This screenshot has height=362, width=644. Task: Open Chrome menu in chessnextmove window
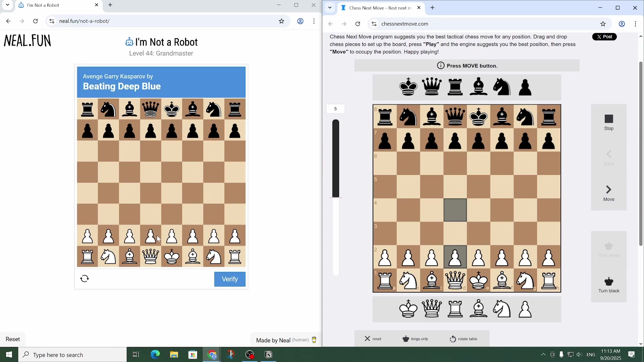tap(636, 24)
